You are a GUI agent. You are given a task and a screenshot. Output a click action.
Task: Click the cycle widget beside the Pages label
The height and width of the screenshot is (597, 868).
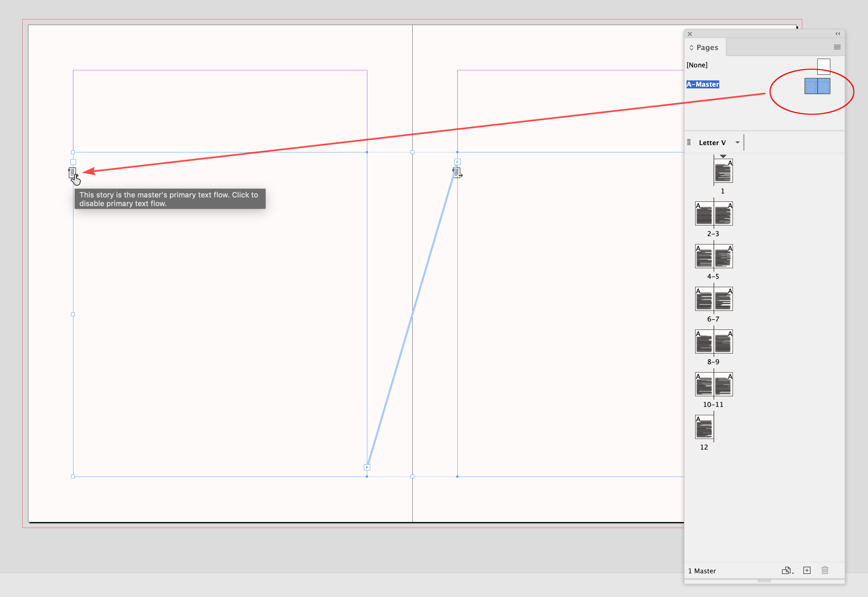click(x=692, y=47)
